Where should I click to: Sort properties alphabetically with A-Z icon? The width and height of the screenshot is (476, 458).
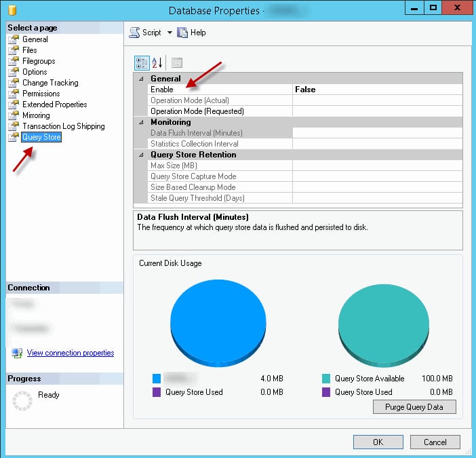[x=157, y=63]
